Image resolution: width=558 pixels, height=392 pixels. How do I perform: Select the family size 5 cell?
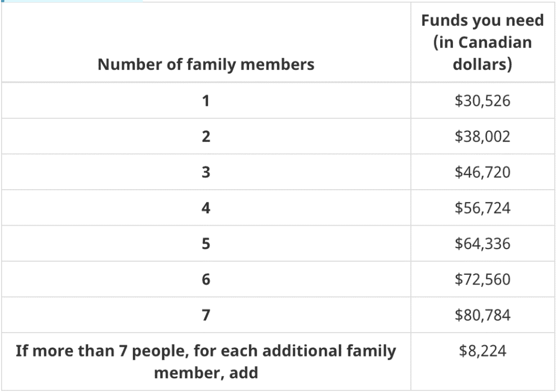[206, 244]
